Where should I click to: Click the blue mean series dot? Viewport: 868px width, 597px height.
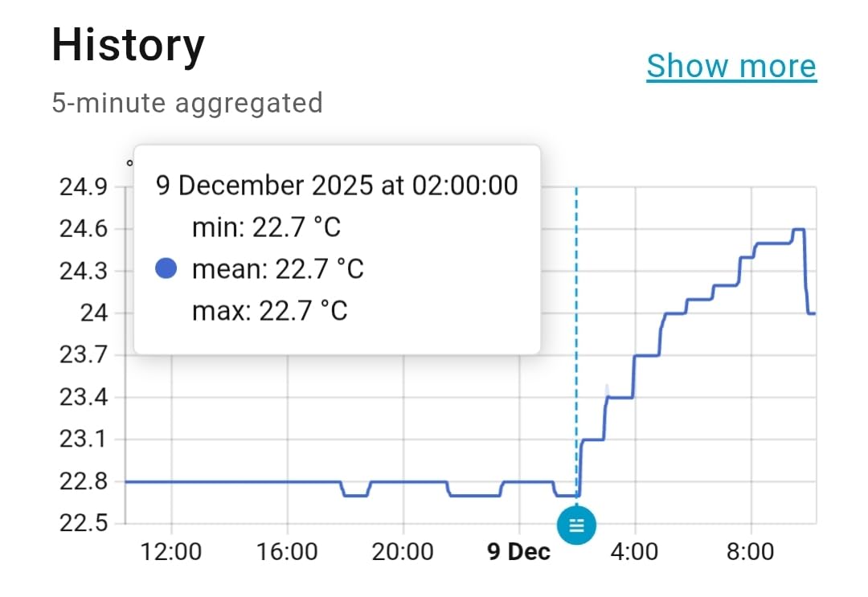(x=165, y=268)
